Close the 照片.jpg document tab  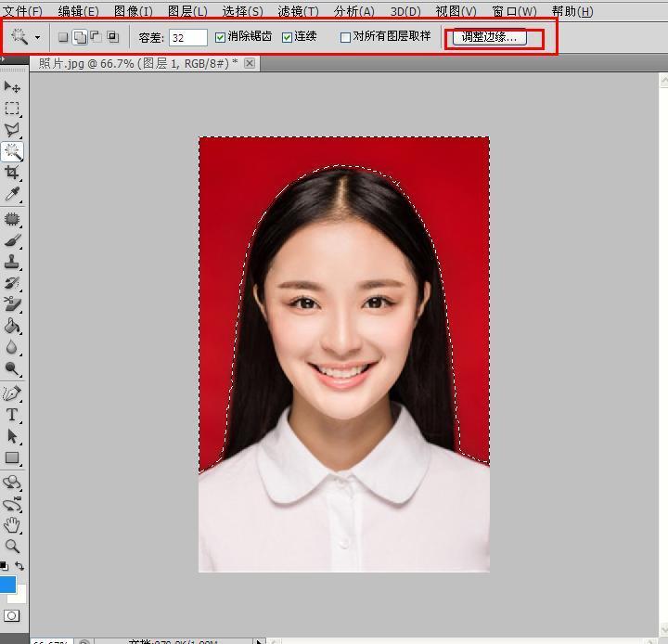[250, 63]
